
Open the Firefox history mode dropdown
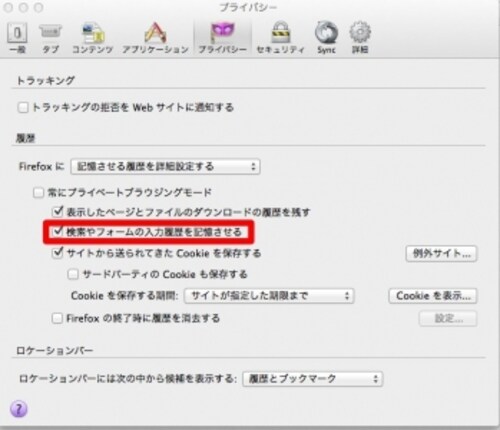(x=165, y=166)
